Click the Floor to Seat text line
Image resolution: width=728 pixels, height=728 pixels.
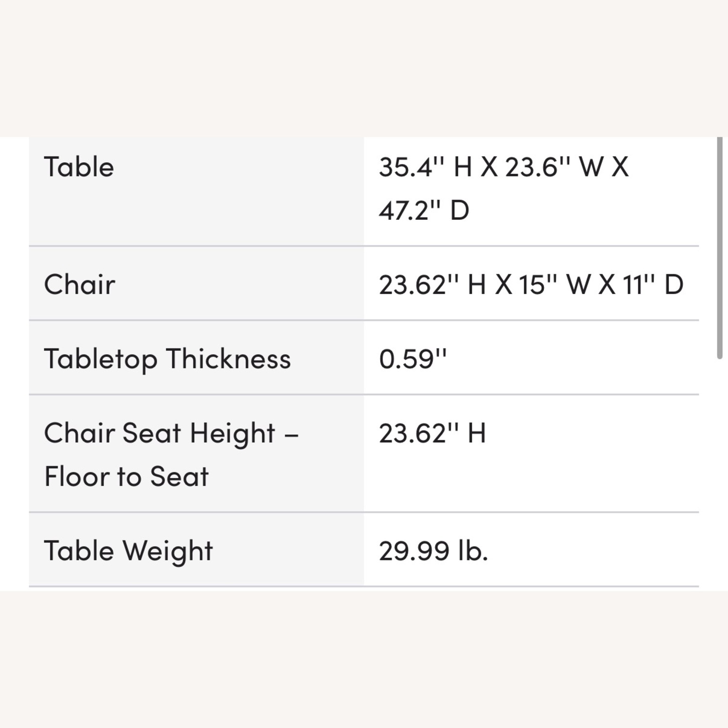pos(126,477)
